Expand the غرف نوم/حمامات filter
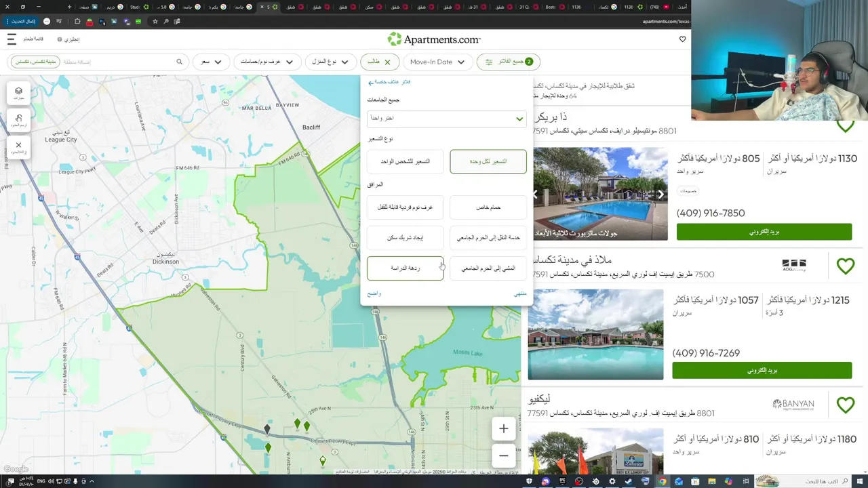 [x=267, y=62]
